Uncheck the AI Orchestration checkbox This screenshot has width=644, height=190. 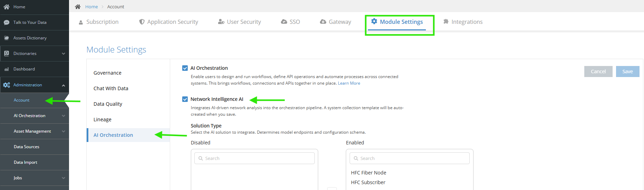click(x=185, y=68)
